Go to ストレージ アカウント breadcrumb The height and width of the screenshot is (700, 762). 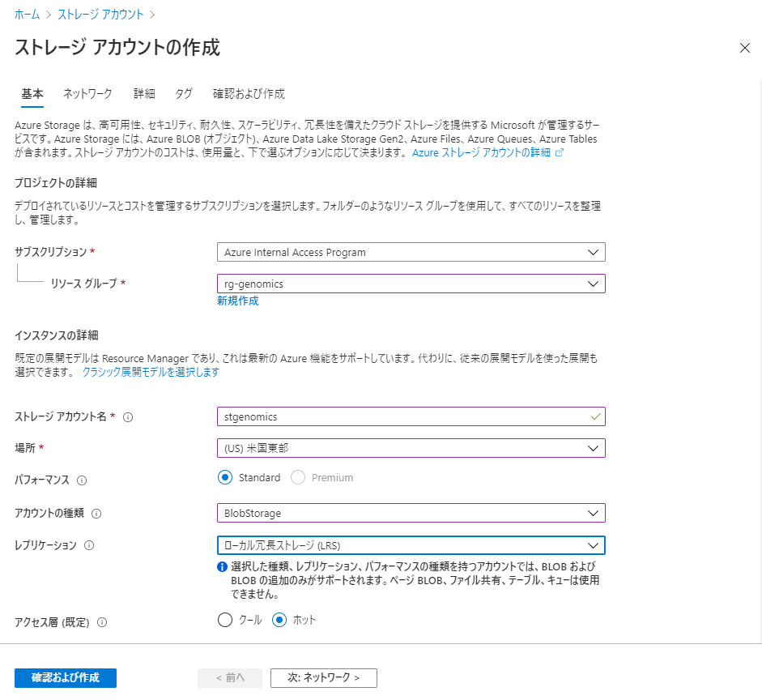pos(101,15)
